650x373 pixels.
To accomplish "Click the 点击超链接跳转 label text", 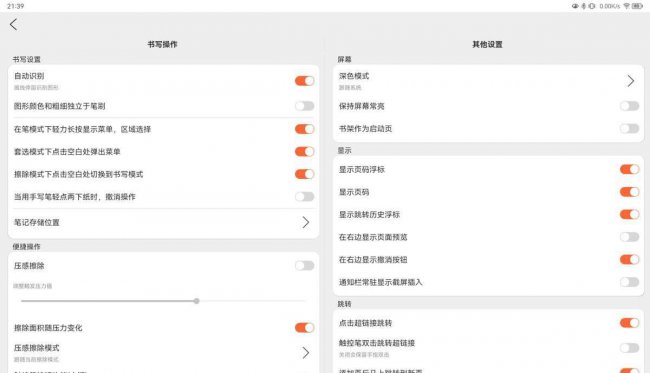I will [366, 323].
